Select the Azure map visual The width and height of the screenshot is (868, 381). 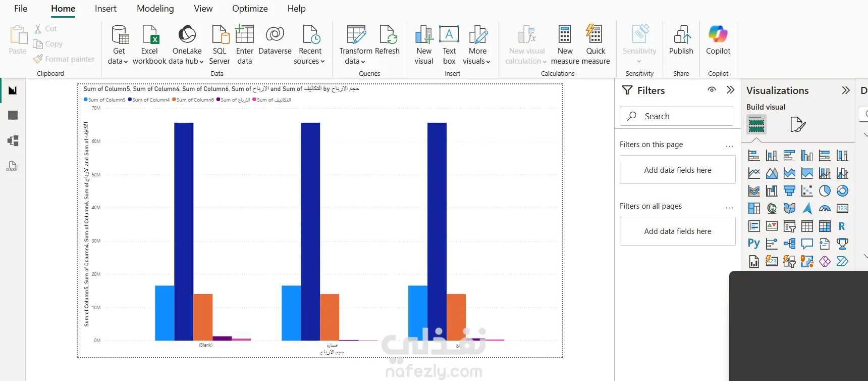click(x=807, y=209)
